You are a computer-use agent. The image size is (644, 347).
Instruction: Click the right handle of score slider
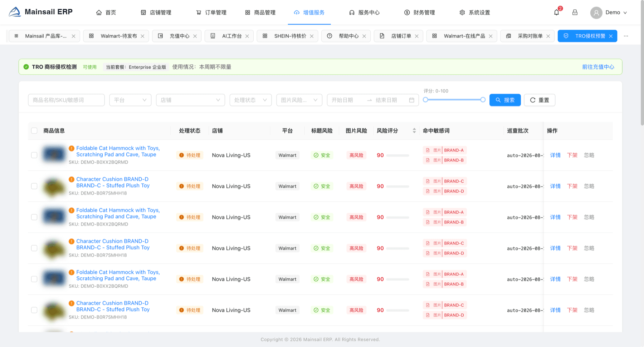click(483, 100)
